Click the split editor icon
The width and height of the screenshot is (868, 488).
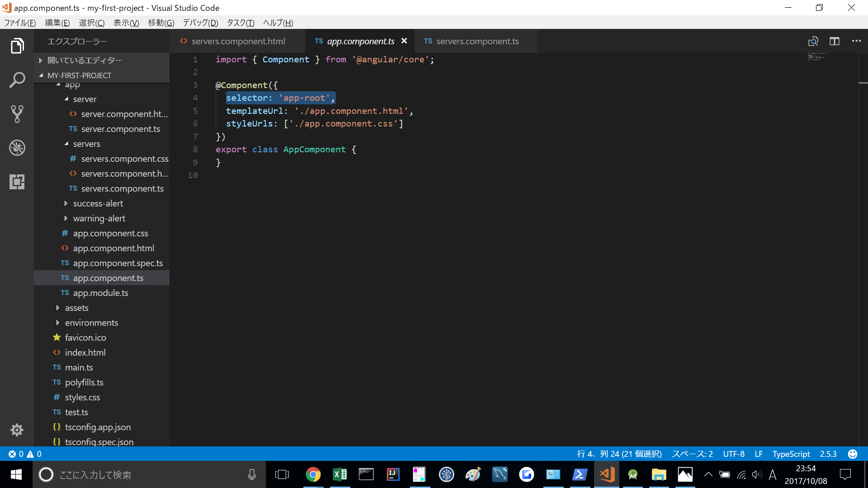coord(835,41)
